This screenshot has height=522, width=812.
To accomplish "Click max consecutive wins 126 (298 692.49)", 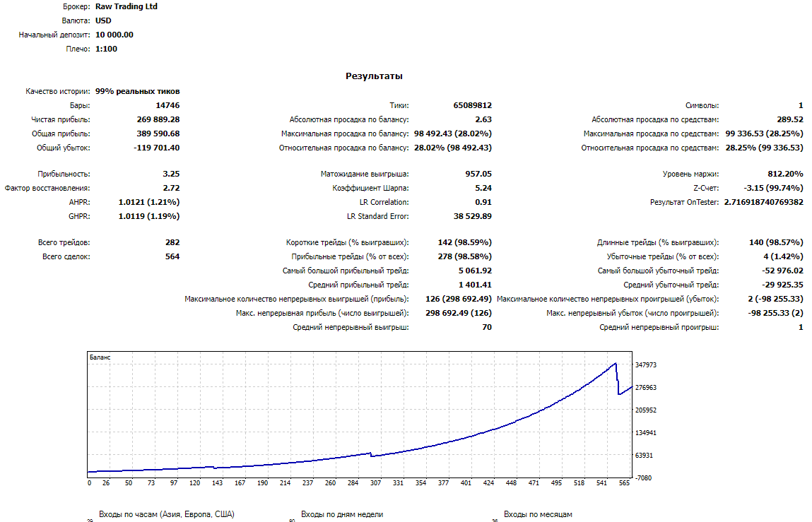I will pyautogui.click(x=459, y=299).
